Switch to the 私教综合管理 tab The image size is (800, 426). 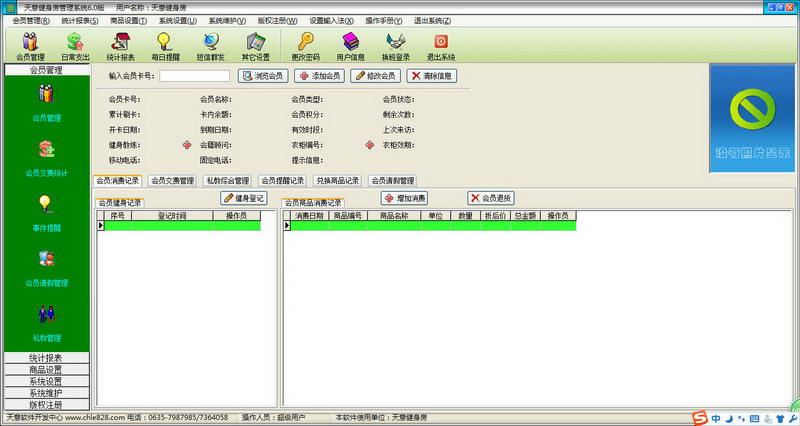(228, 181)
